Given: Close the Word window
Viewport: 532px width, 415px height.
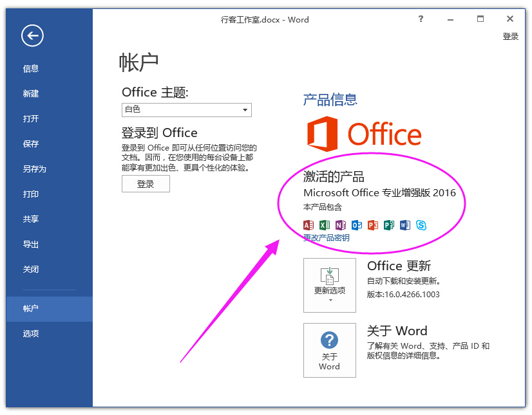Looking at the screenshot, I should (x=510, y=19).
